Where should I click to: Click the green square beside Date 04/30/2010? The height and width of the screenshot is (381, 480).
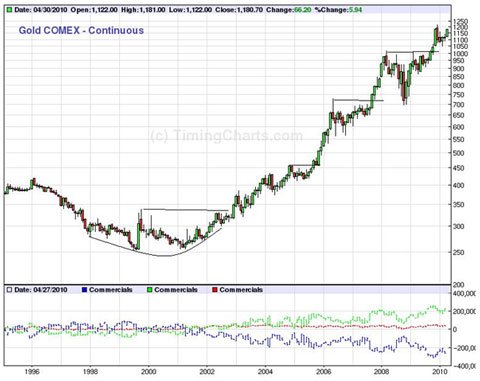click(x=9, y=10)
